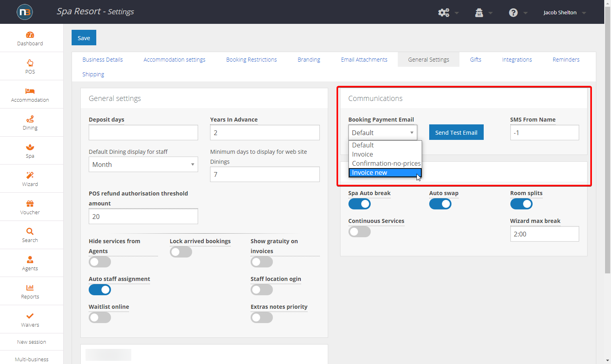The width and height of the screenshot is (611, 364).
Task: Toggle Staff location login switch
Action: [x=262, y=290]
